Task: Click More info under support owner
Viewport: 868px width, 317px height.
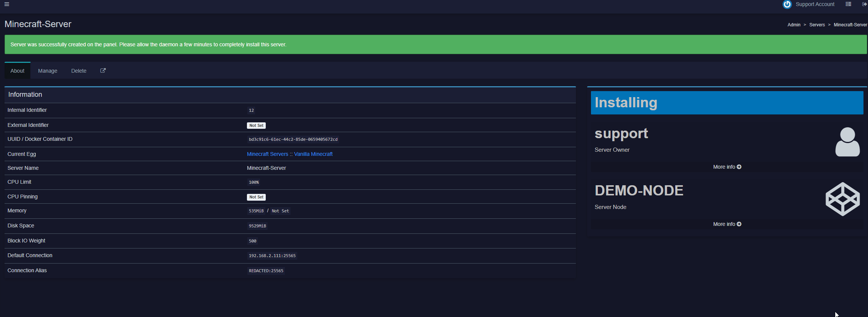Action: pyautogui.click(x=727, y=167)
